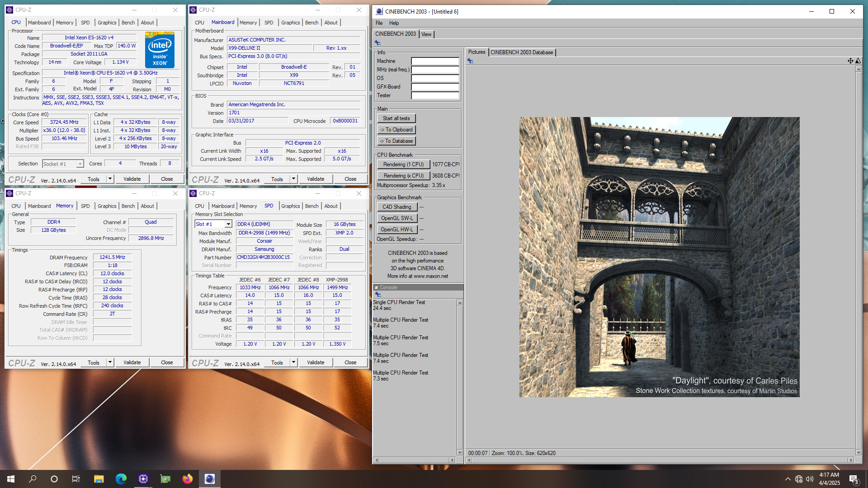Click the title icon of the CPU-Z SPD window
Screen dimensions: 868x488
click(193, 193)
